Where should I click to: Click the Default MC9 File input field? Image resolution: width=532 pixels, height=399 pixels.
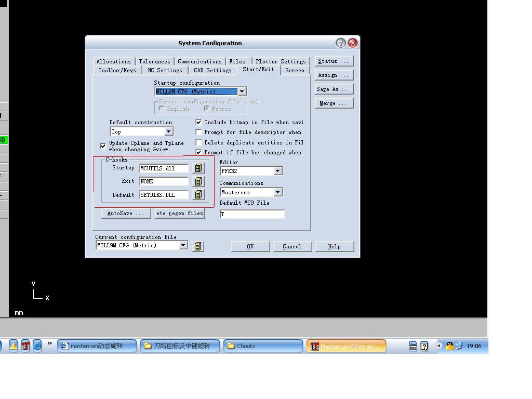pyautogui.click(x=252, y=214)
